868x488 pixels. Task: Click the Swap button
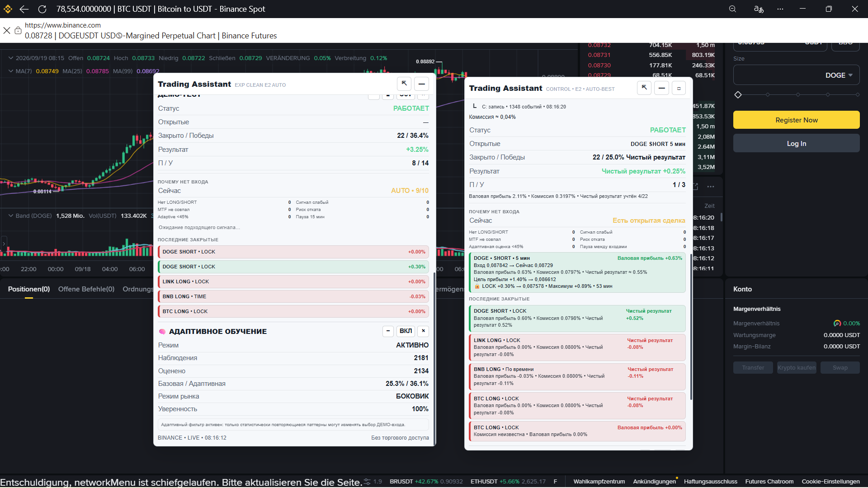pos(840,368)
